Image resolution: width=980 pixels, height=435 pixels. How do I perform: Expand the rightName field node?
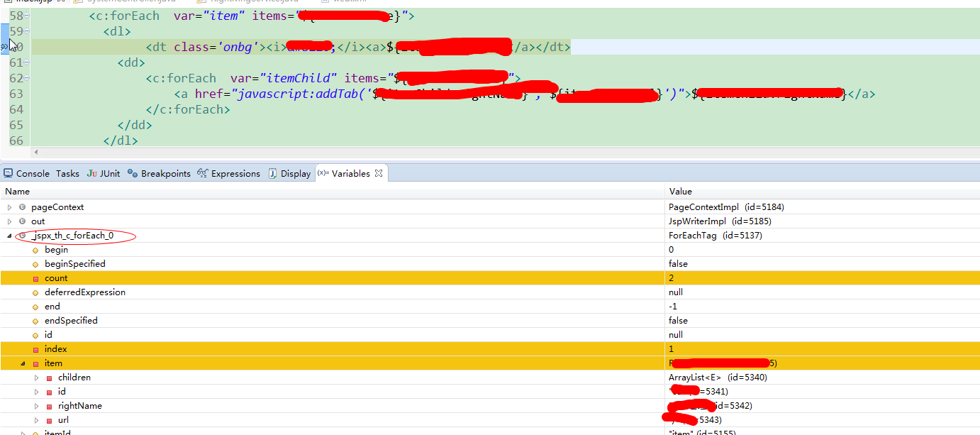37,406
